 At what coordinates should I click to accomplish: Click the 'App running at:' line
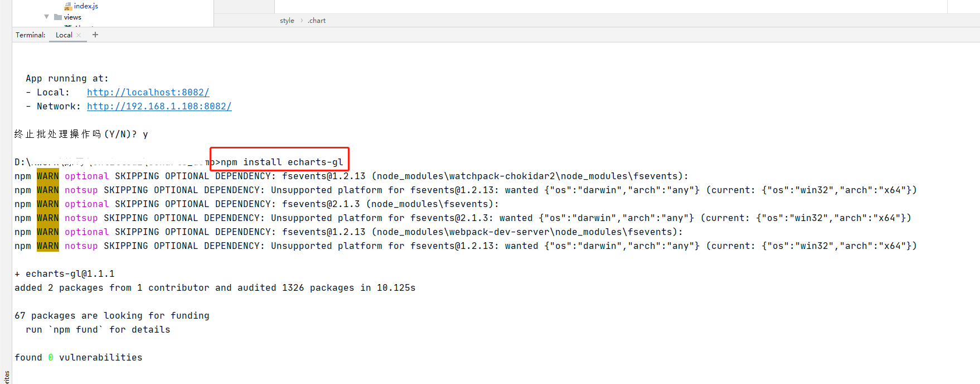(x=67, y=79)
